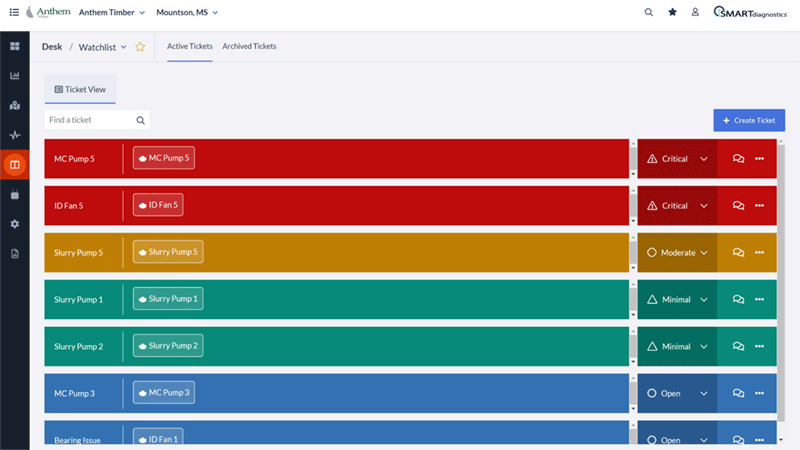This screenshot has width=800, height=450.
Task: Expand the Anthem Timber company dropdown
Action: point(112,12)
